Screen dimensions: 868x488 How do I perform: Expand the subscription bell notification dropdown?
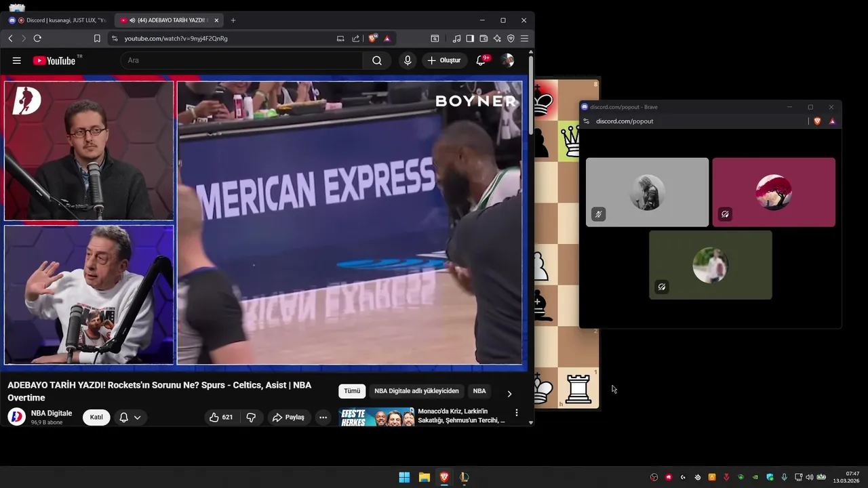click(x=130, y=418)
